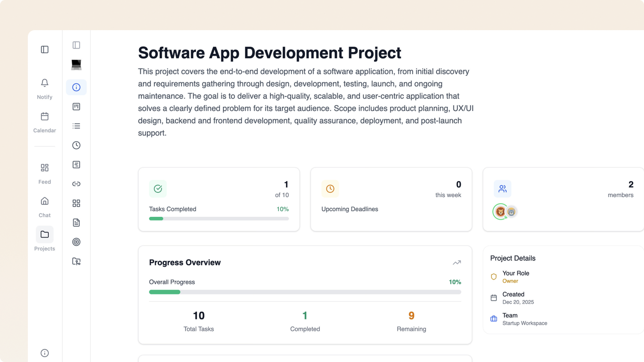
Task: Click the info icon at sidebar bottom
Action: 45,353
